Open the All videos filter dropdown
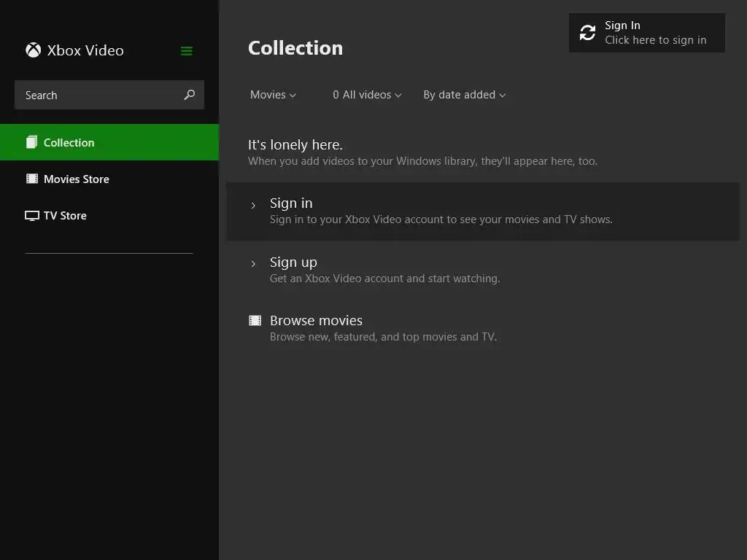Viewport: 747px width, 560px height. (367, 95)
